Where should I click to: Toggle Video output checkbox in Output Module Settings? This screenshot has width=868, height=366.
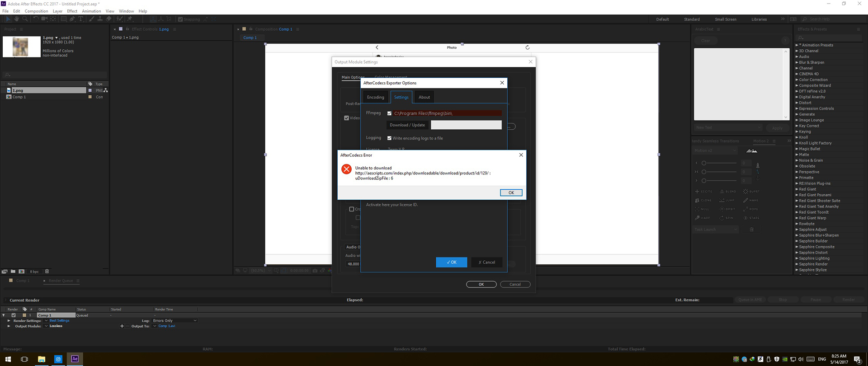[x=346, y=118]
